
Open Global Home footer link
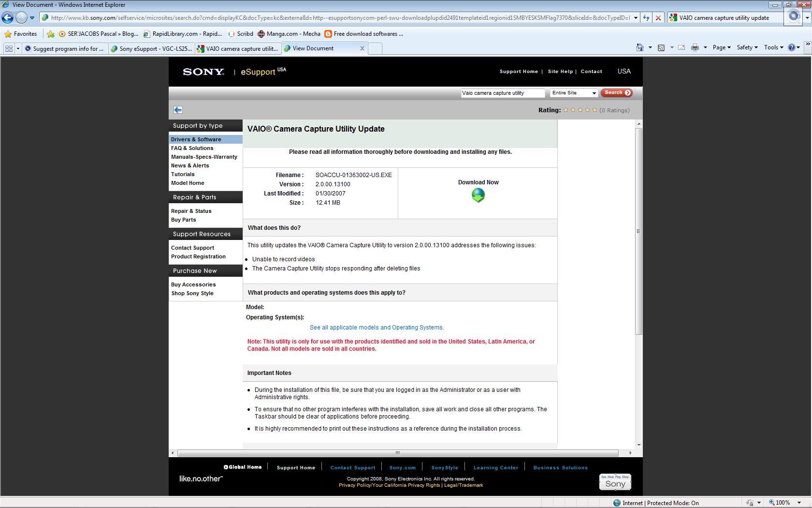(x=243, y=467)
